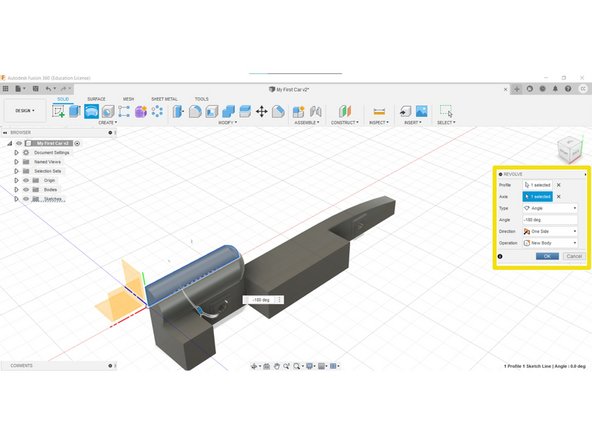This screenshot has height=444, width=592.
Task: Switch to the SURFACE tab
Action: tap(96, 99)
